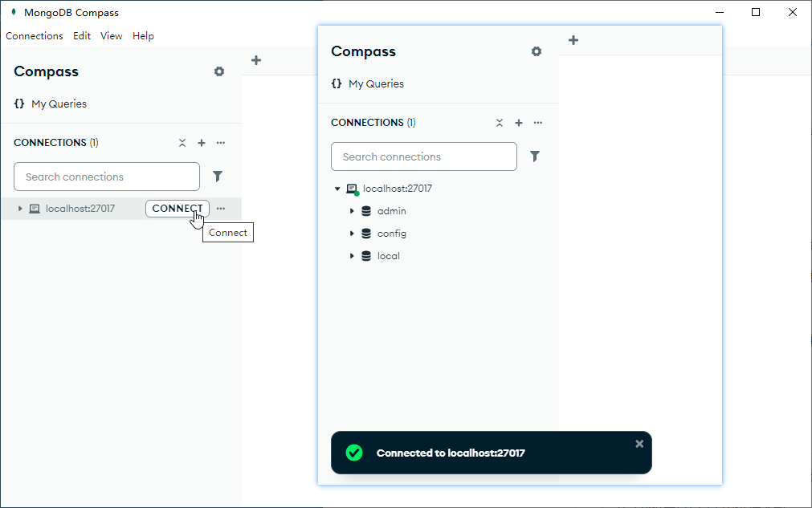
Task: Open connections options ellipsis in left sidebar
Action: coord(221,143)
